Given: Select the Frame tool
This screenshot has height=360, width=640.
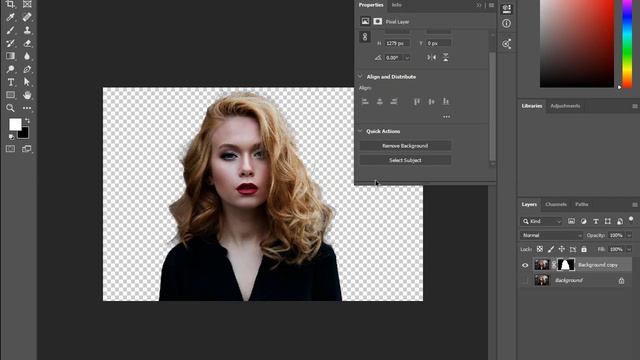Looking at the screenshot, I should click(x=27, y=4).
